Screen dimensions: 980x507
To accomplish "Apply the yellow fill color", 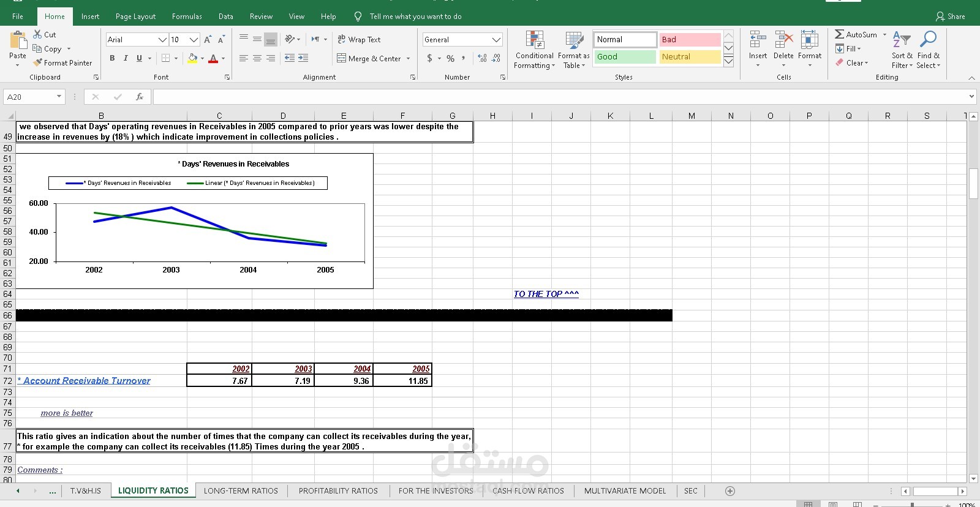I will [x=192, y=58].
